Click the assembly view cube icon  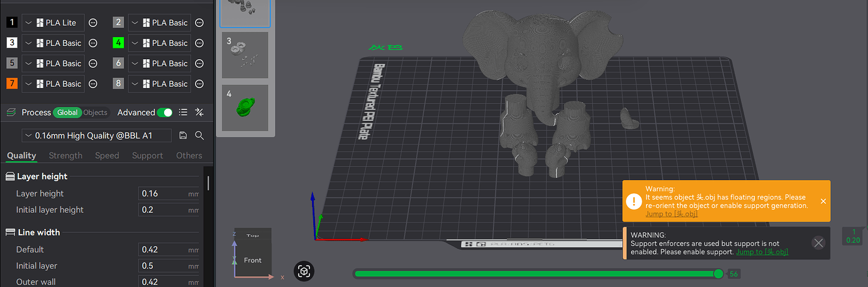pyautogui.click(x=304, y=271)
